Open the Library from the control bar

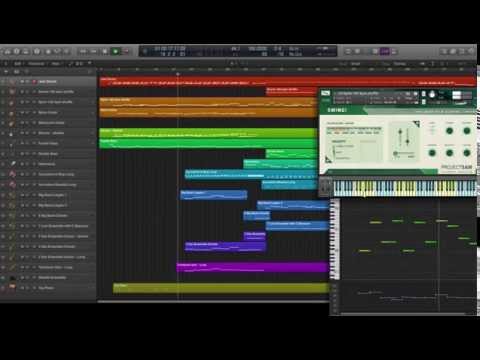[7, 52]
